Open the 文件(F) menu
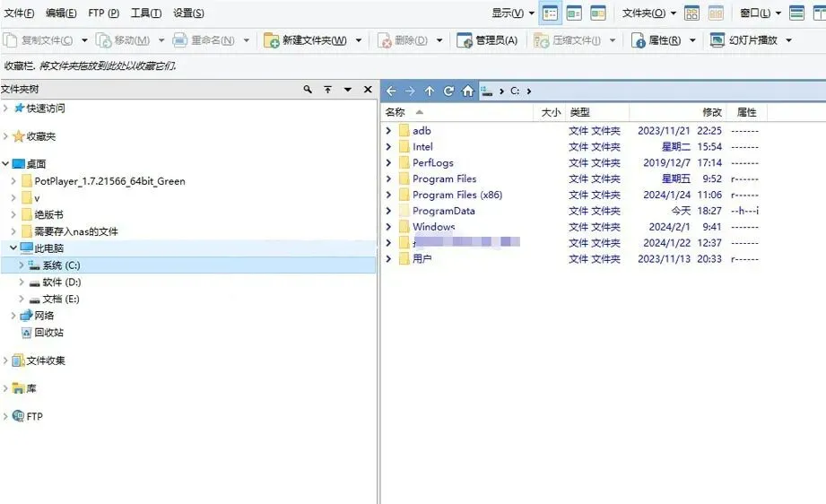 (x=19, y=13)
